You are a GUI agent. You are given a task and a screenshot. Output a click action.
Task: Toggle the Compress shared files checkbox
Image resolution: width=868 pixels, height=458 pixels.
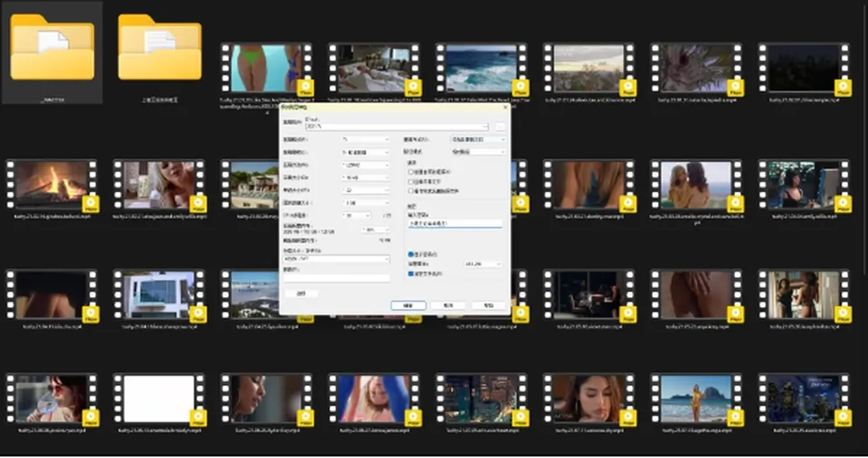coord(410,182)
